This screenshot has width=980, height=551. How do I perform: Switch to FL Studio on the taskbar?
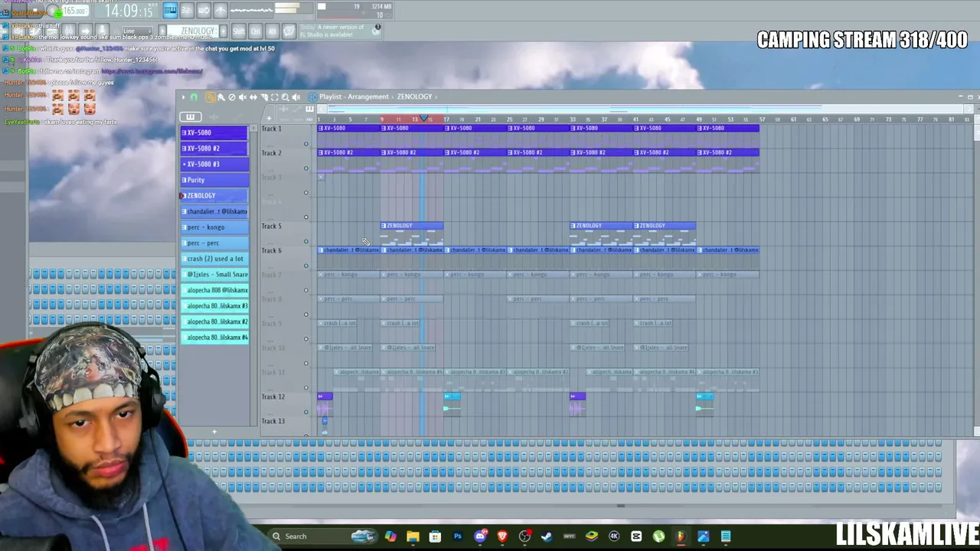[681, 536]
